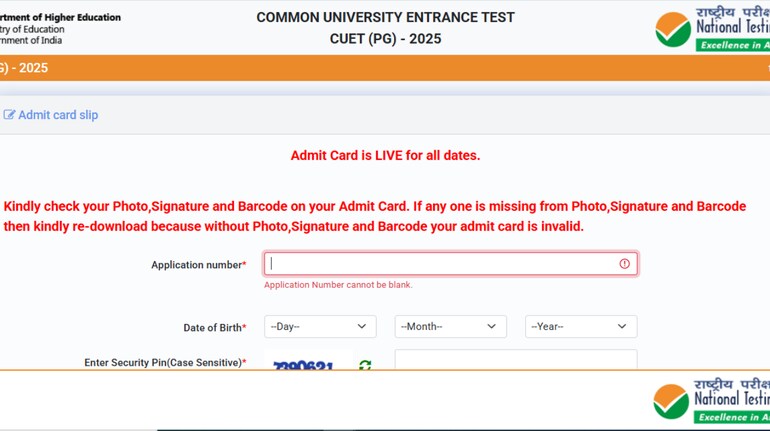Click the National Testing Agency logo in header
770x431 pixels.
[712, 30]
